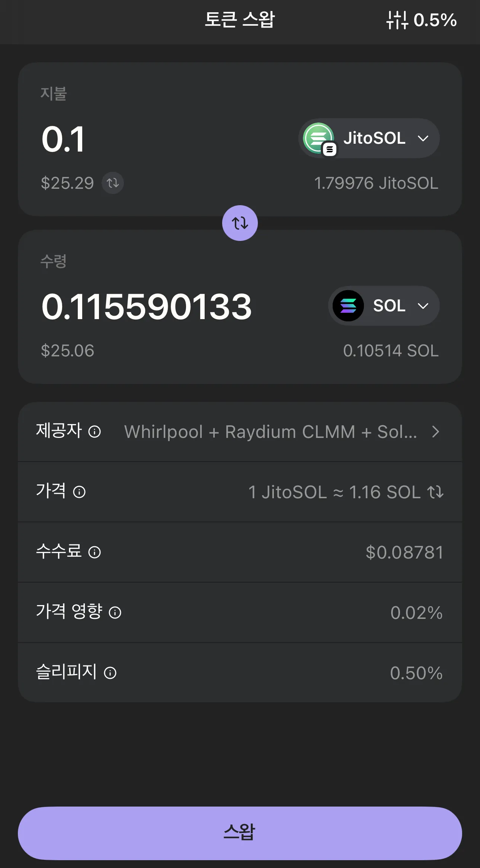Tap the 1.79976 JitoSOL balance

376,183
